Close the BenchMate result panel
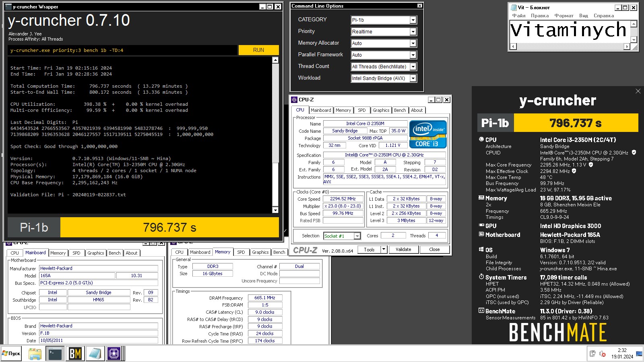 point(638,91)
